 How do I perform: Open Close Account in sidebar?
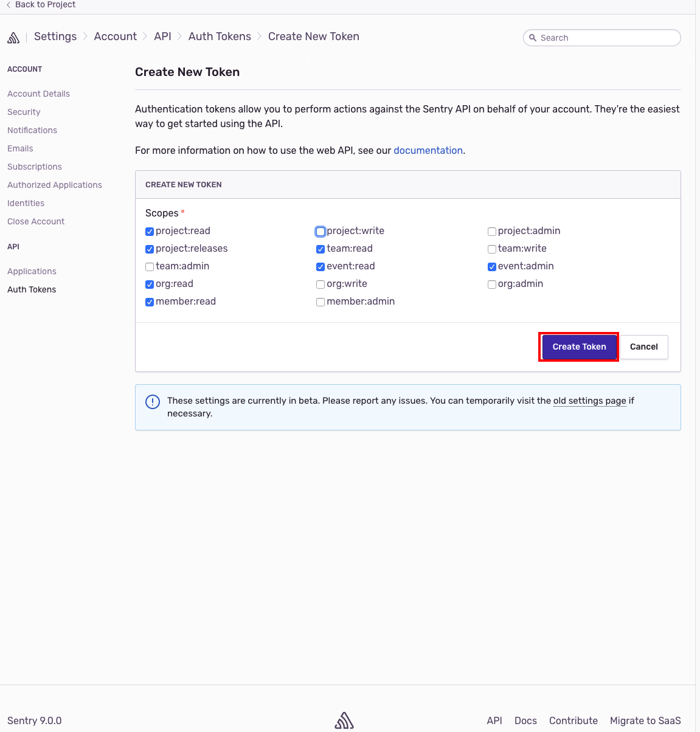pyautogui.click(x=36, y=221)
